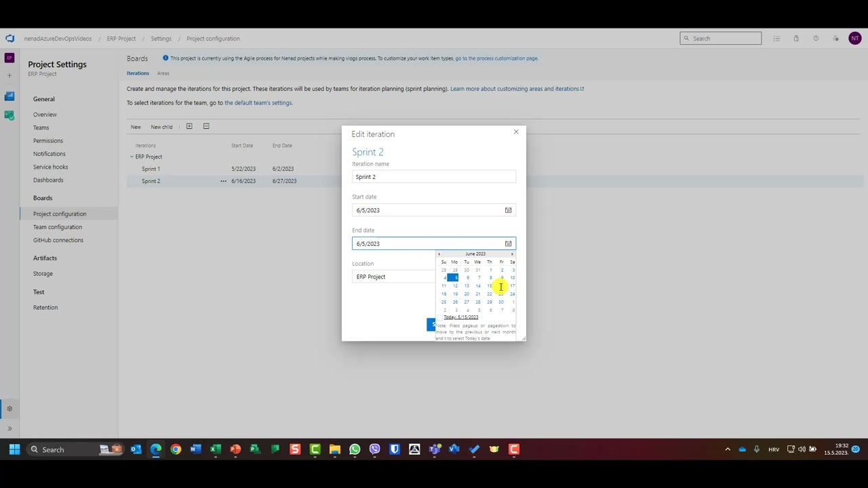The height and width of the screenshot is (488, 868).
Task: Open the Start date calendar picker icon
Action: click(508, 210)
